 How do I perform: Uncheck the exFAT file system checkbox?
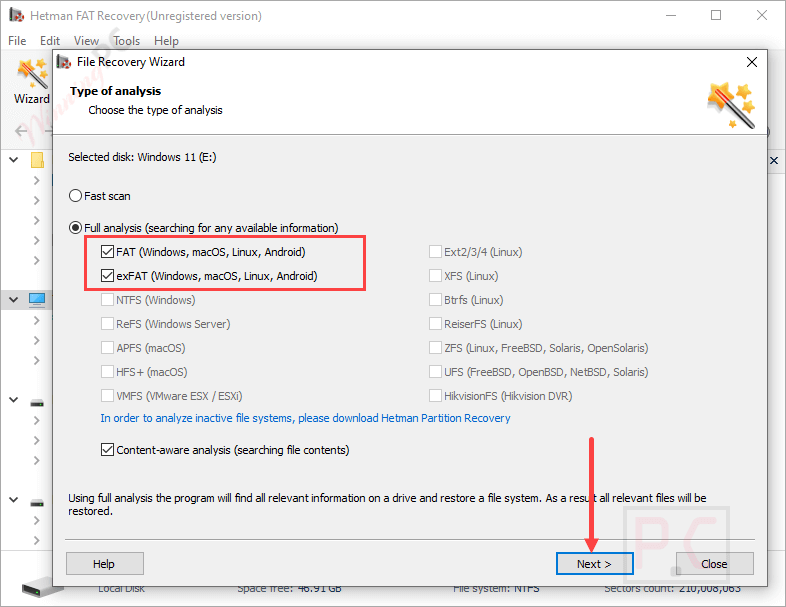[x=107, y=276]
